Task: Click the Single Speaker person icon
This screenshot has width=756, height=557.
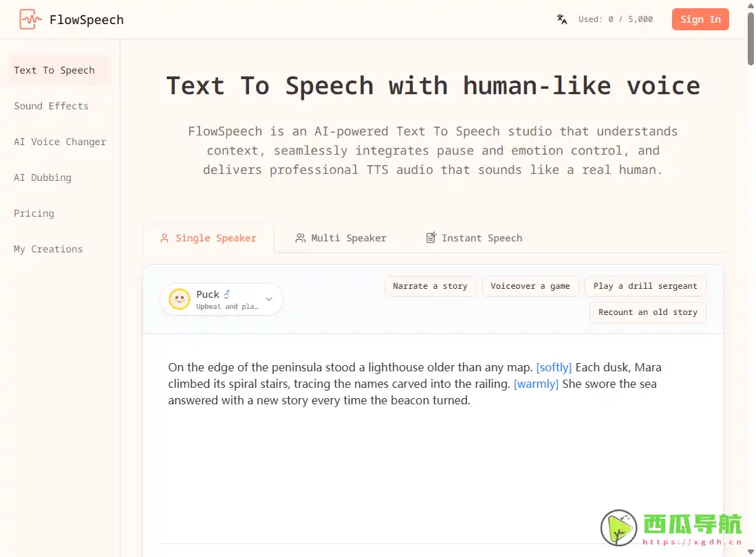Action: point(164,238)
